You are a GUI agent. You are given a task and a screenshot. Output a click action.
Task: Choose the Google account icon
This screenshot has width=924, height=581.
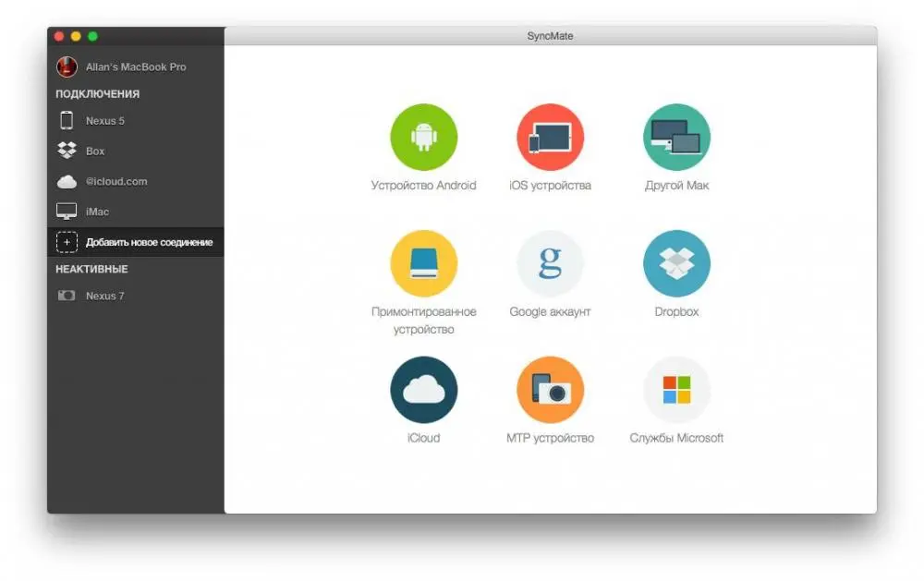(x=551, y=263)
